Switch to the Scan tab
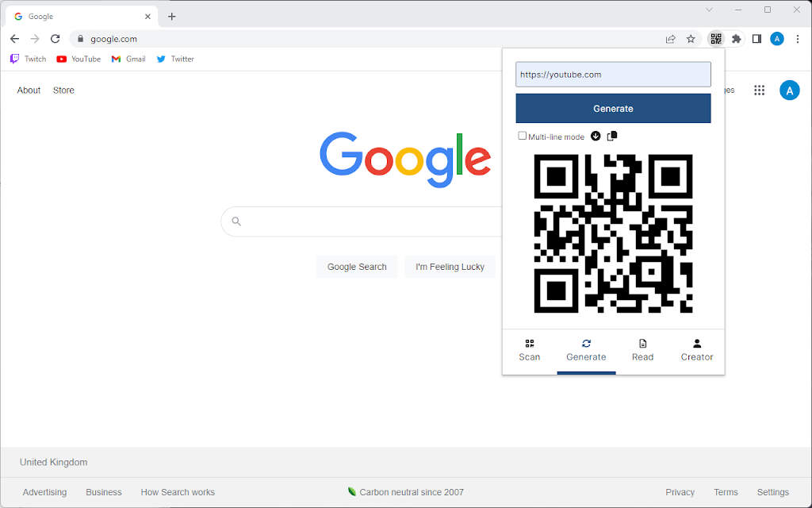 pos(529,350)
